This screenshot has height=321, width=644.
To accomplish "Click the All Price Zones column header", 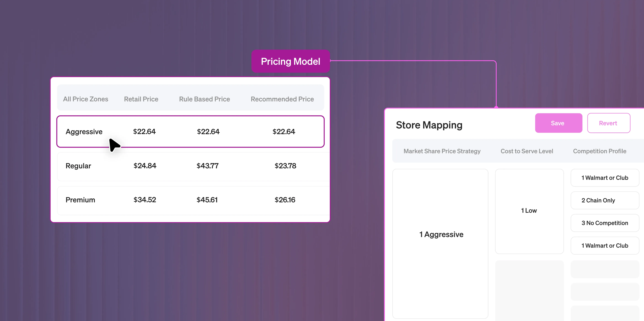I will [85, 99].
